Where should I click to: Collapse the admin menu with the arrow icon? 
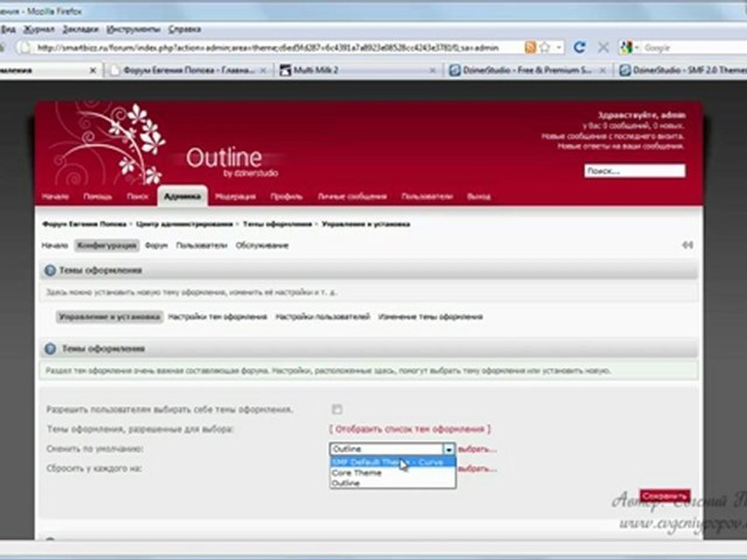pos(687,245)
